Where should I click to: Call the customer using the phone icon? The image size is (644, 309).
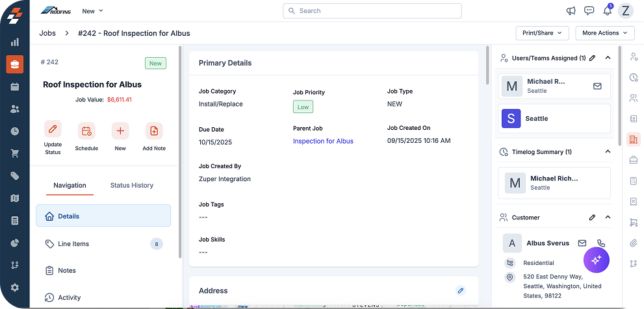[x=600, y=243]
